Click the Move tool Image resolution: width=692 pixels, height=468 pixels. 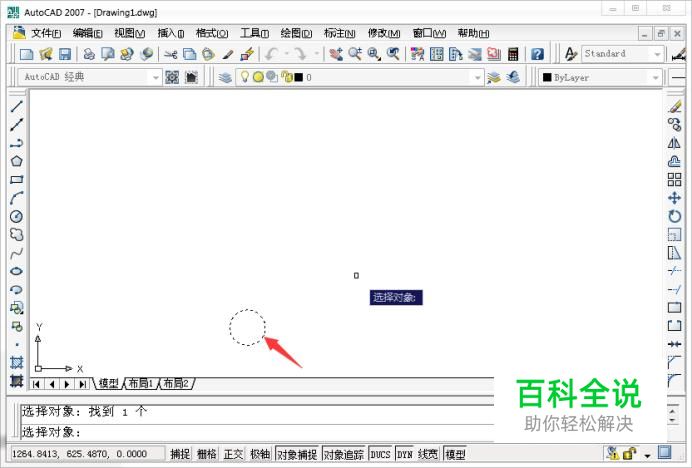(674, 198)
